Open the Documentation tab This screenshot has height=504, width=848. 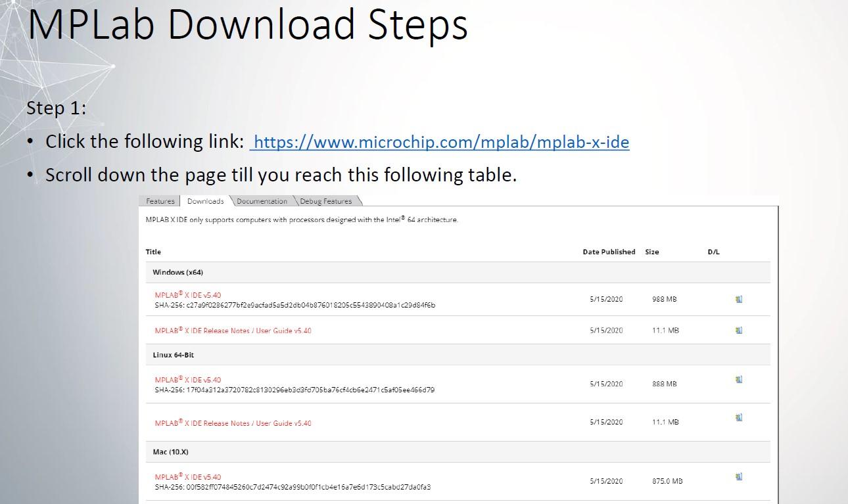[262, 202]
